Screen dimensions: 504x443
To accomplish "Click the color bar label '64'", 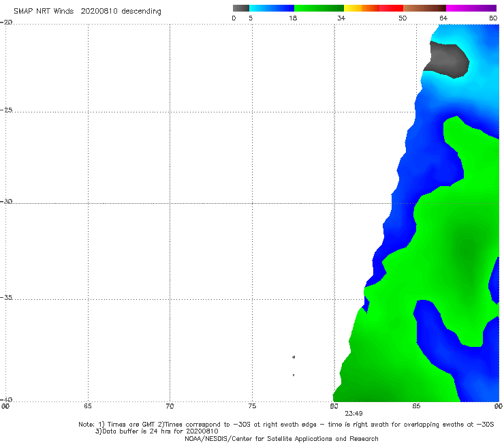I will [443, 18].
